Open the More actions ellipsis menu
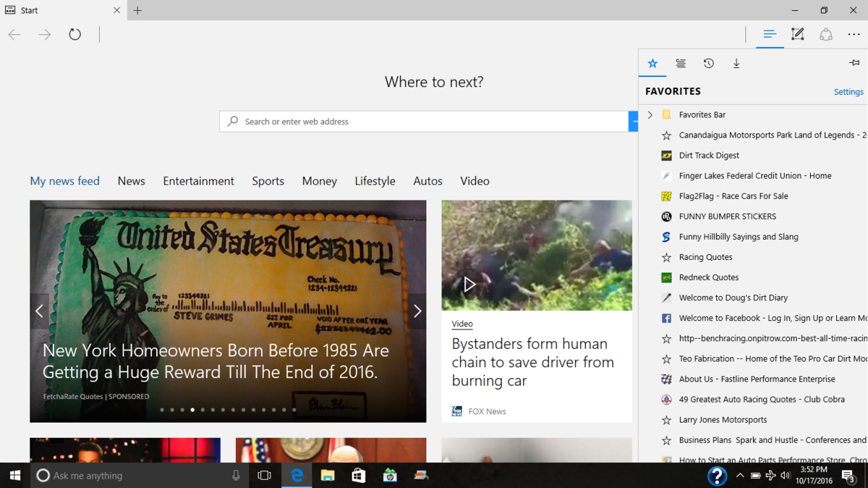 tap(854, 35)
